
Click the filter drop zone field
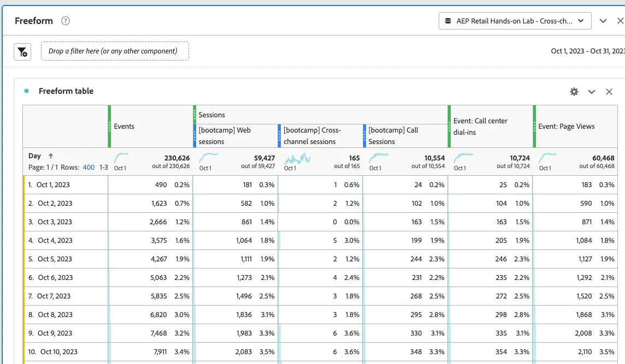coord(115,51)
